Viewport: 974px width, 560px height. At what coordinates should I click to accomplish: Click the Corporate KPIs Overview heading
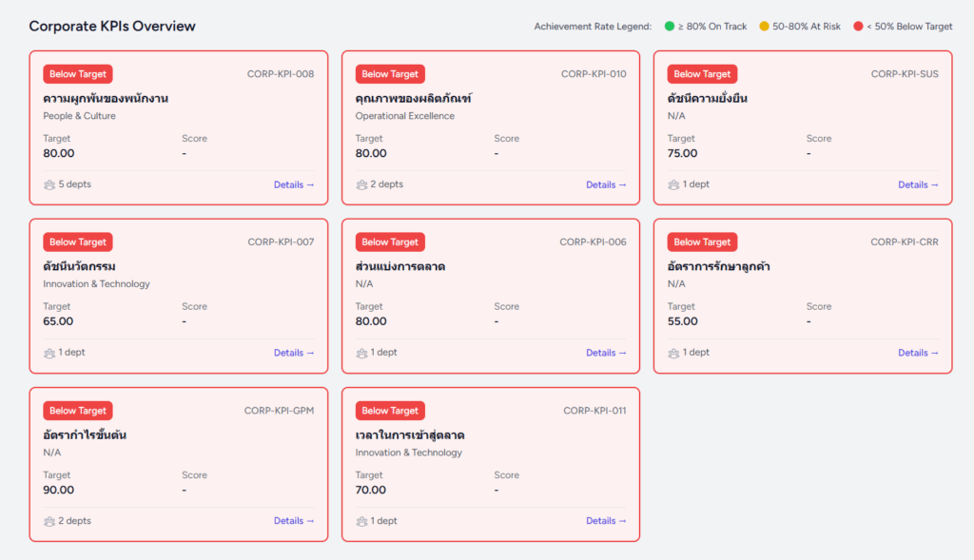point(112,27)
